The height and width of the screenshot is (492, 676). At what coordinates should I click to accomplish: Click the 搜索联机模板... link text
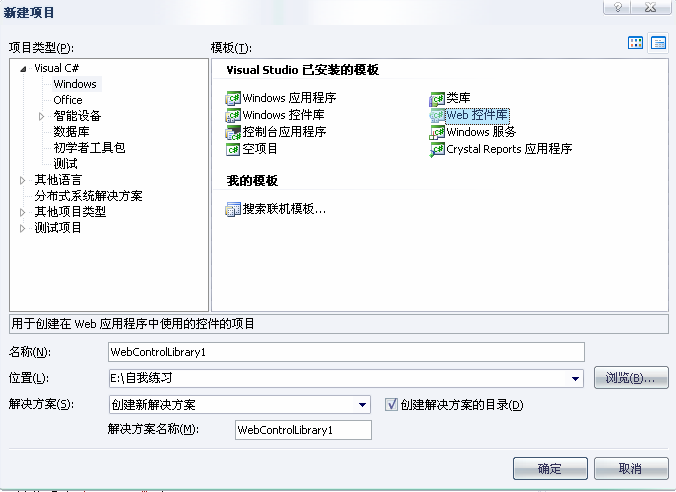point(284,210)
